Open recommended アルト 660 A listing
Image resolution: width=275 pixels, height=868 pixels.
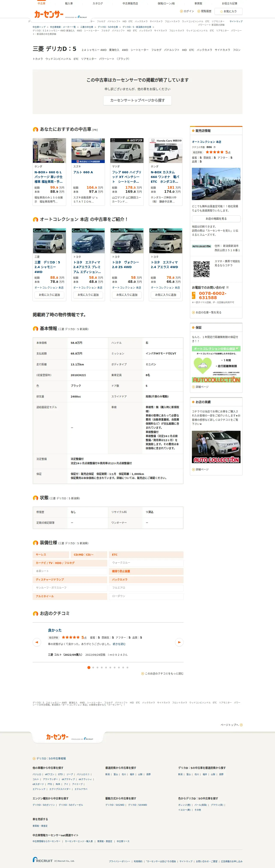(83, 172)
